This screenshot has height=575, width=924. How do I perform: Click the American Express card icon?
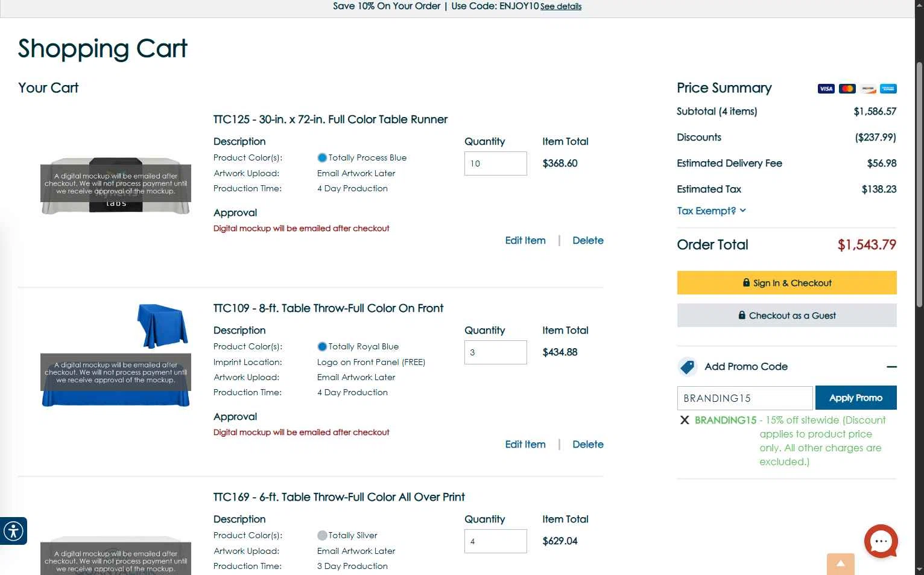tap(888, 89)
